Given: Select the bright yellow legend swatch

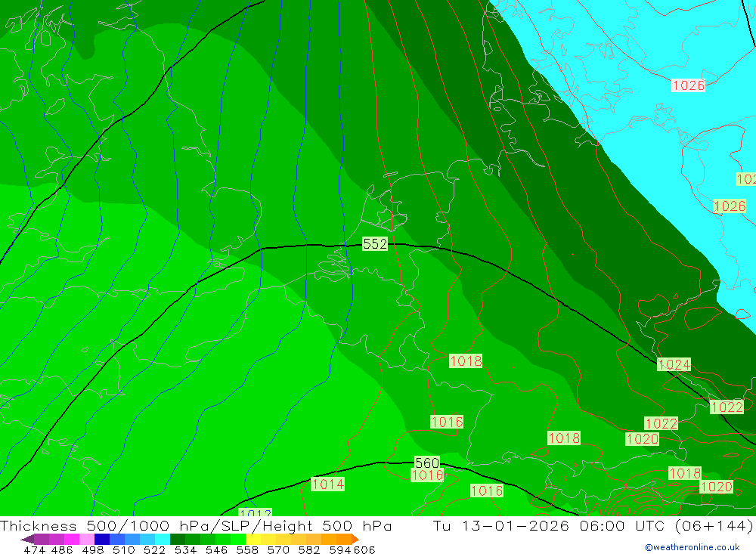Looking at the screenshot, I should pyautogui.click(x=253, y=539).
